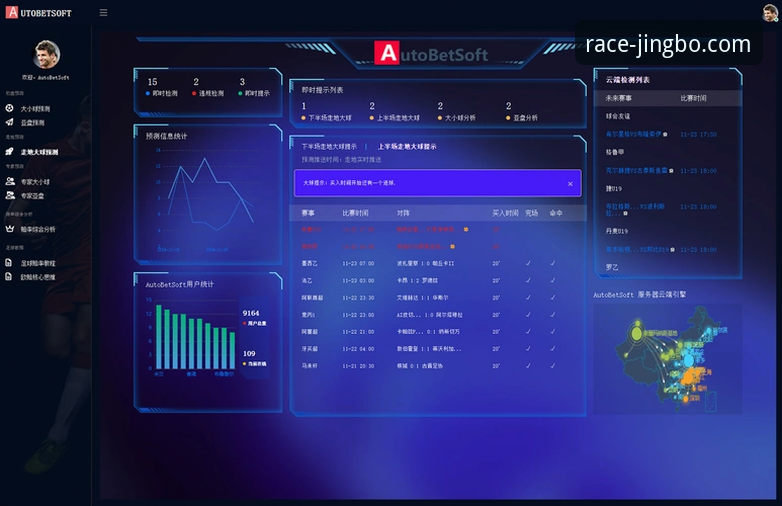This screenshot has height=506, width=782.
Task: Click match time 11-22 04:00
Action: point(358,349)
